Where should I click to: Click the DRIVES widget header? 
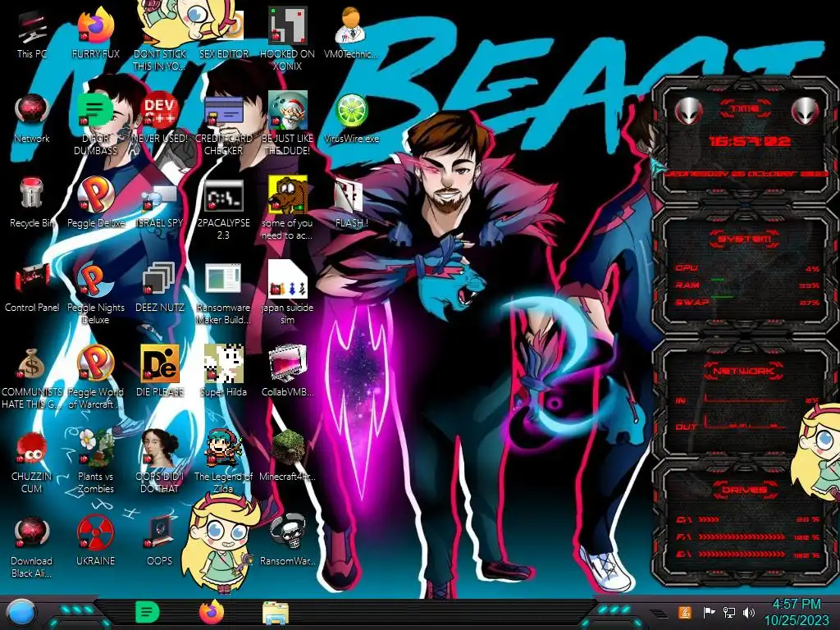(743, 490)
